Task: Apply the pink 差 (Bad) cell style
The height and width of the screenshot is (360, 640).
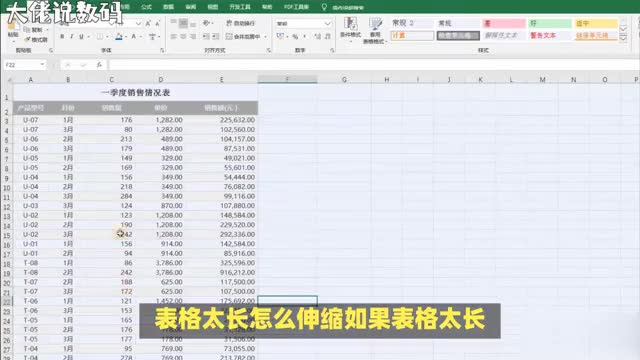Action: tap(503, 23)
